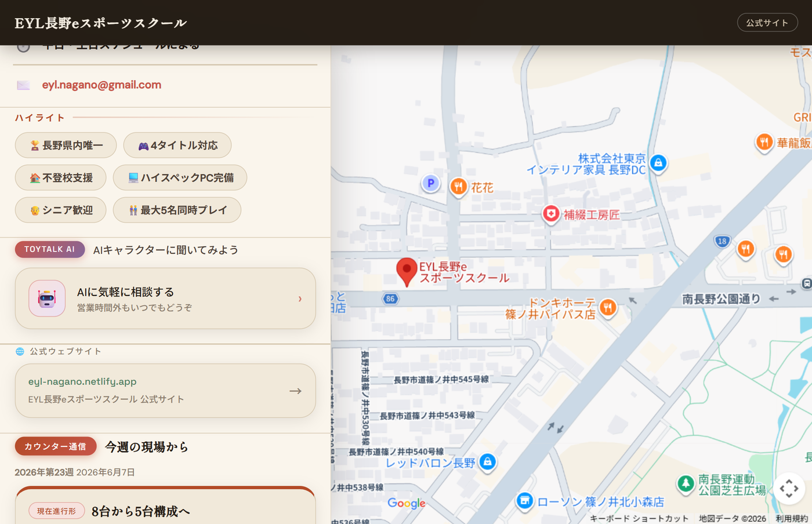Image resolution: width=812 pixels, height=524 pixels.
Task: Select the 4タイトル対応 highlight chip
Action: tap(177, 145)
